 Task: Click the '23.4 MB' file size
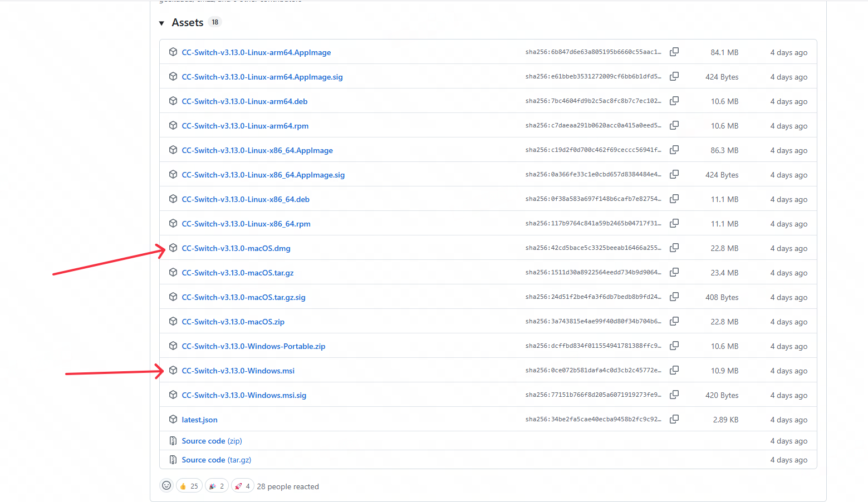(724, 273)
